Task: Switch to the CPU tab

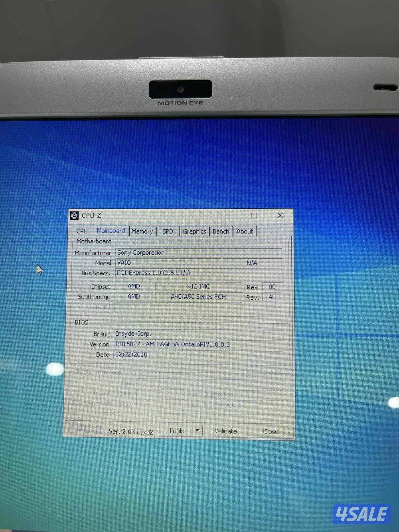Action: 82,231
